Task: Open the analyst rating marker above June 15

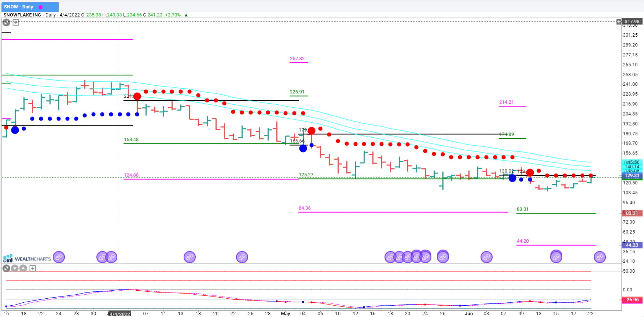Action: pyautogui.click(x=556, y=256)
